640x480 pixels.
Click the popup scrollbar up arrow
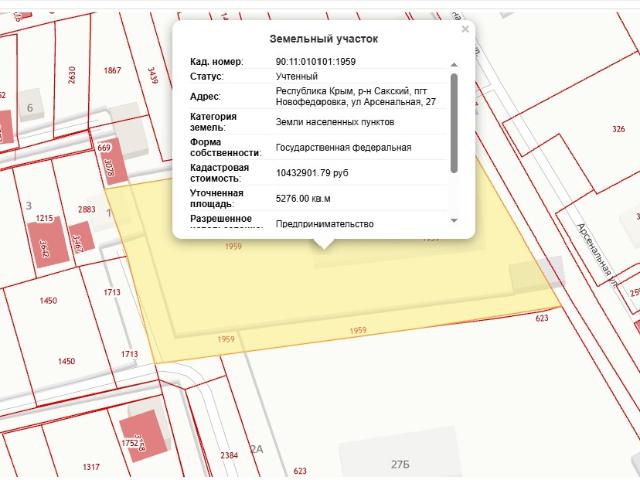pos(454,64)
